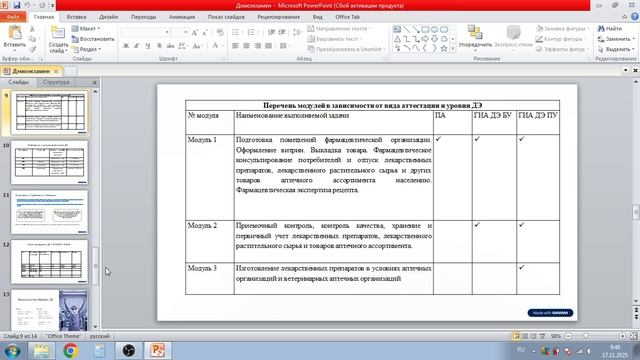Toggle Underline formatting (Ч)

pos(148,46)
